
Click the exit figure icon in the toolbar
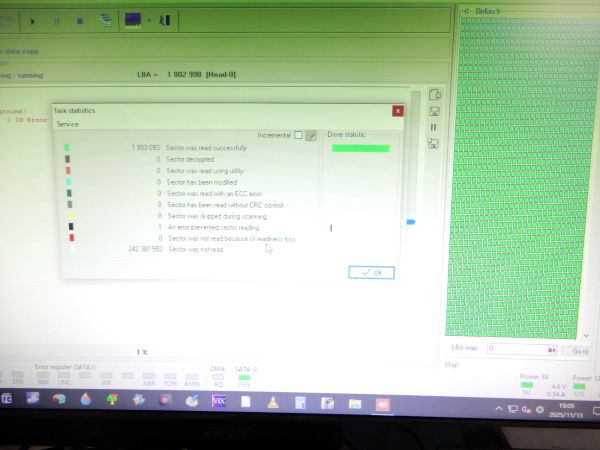click(164, 20)
